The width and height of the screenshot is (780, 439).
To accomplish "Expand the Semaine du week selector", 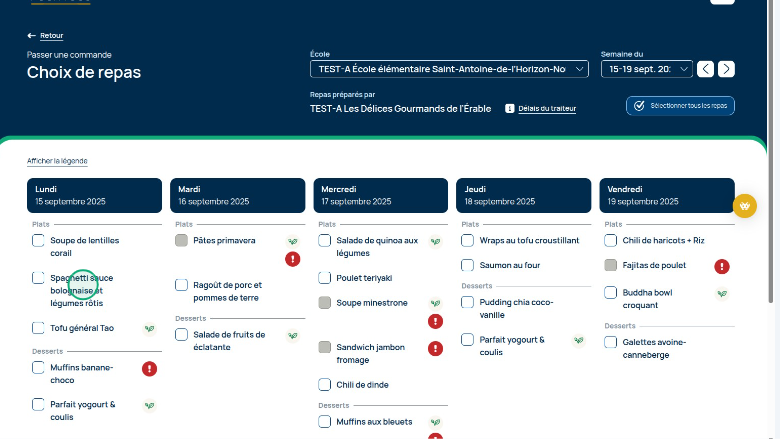I will click(x=646, y=69).
